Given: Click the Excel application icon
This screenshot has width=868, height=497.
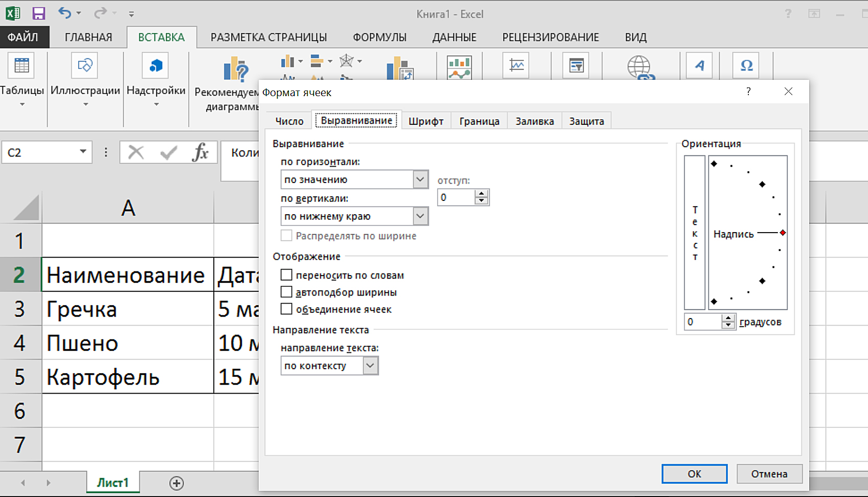Looking at the screenshot, I should point(13,13).
